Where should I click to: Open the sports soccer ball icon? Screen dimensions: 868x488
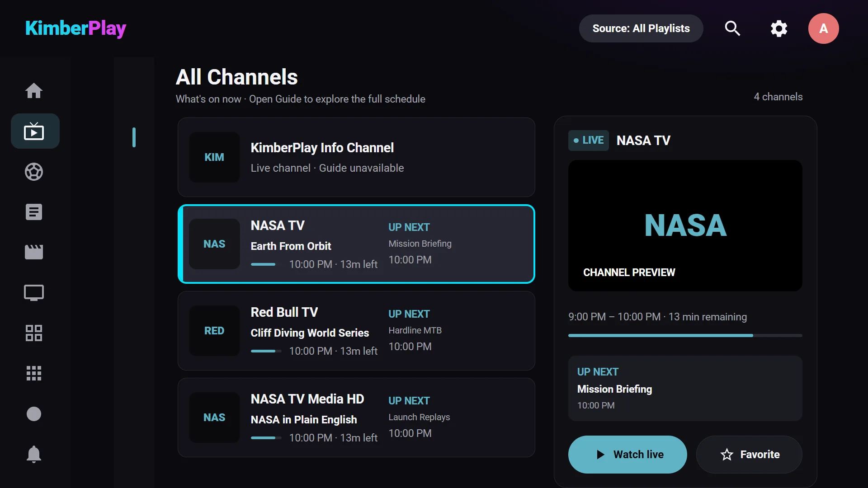[34, 172]
